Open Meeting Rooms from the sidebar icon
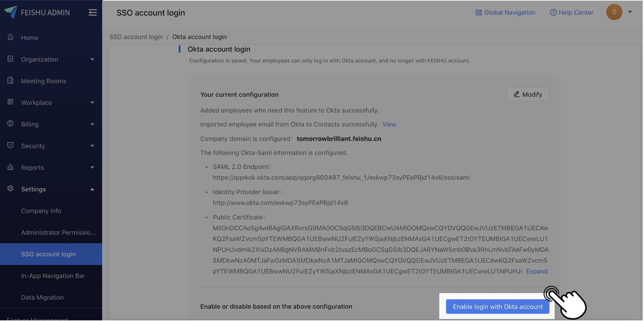Screen dimensions: 644x321 [10, 81]
